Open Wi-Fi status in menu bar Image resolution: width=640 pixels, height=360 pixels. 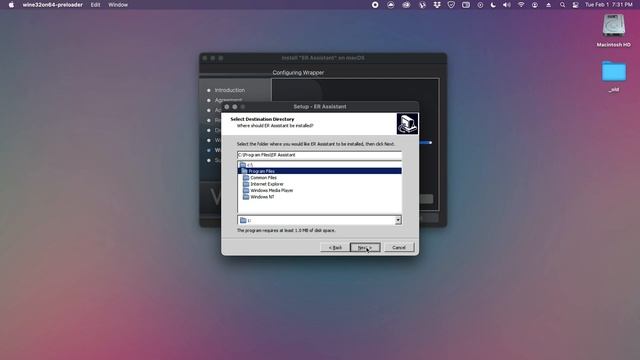(x=521, y=5)
